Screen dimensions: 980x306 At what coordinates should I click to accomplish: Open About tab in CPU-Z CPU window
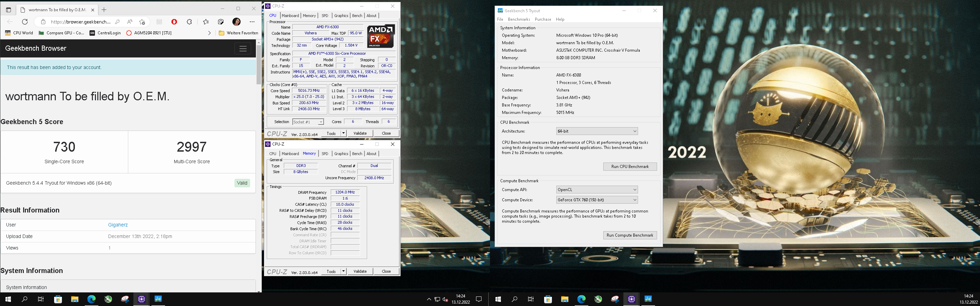371,16
